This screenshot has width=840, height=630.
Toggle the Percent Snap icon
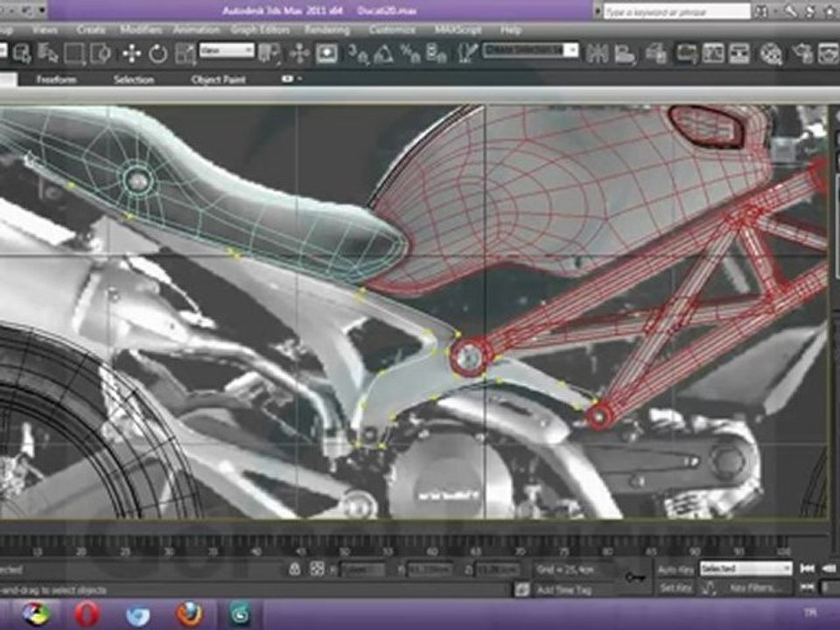(410, 53)
